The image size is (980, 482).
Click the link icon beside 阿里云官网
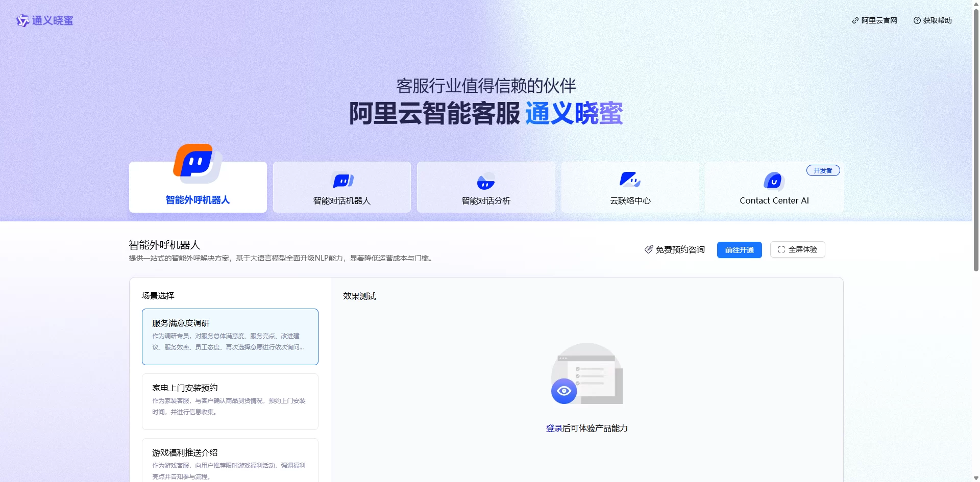(855, 20)
